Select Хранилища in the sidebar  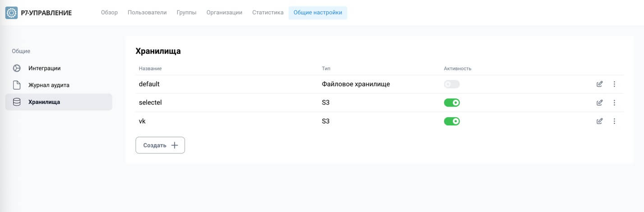coord(59,102)
